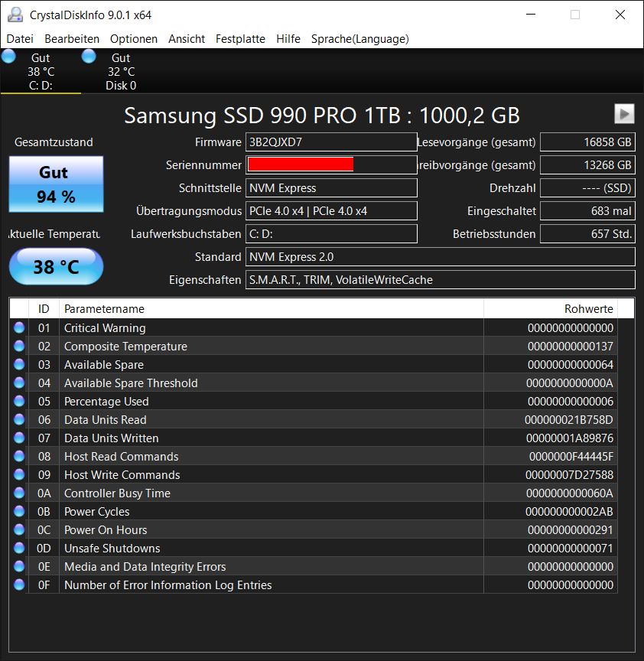Click status circle of Available Spare row 03
This screenshot has width=644, height=661.
[19, 364]
